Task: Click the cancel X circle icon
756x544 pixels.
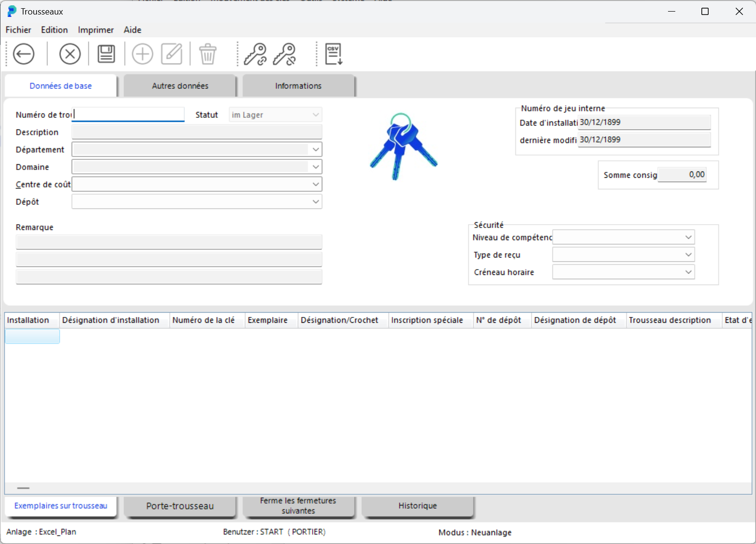Action: pyautogui.click(x=70, y=54)
